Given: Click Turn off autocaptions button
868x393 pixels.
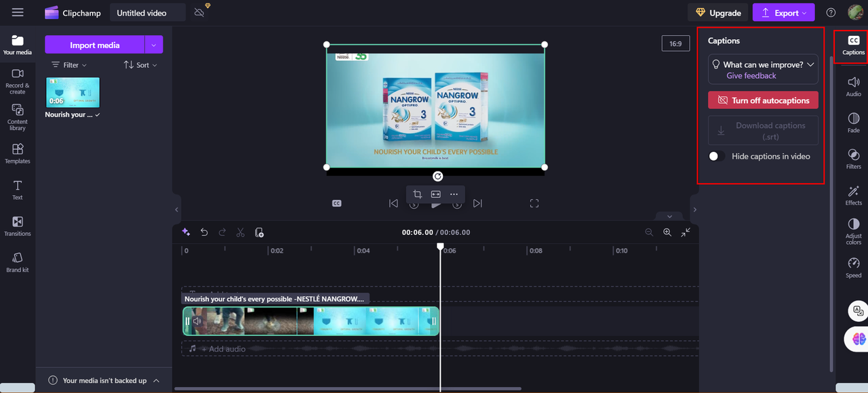Looking at the screenshot, I should (x=764, y=100).
